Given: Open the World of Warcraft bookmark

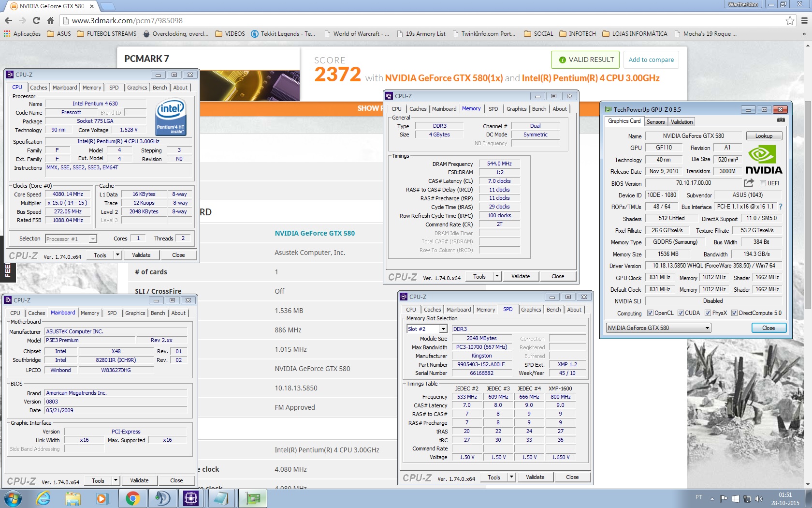Looking at the screenshot, I should click(357, 34).
